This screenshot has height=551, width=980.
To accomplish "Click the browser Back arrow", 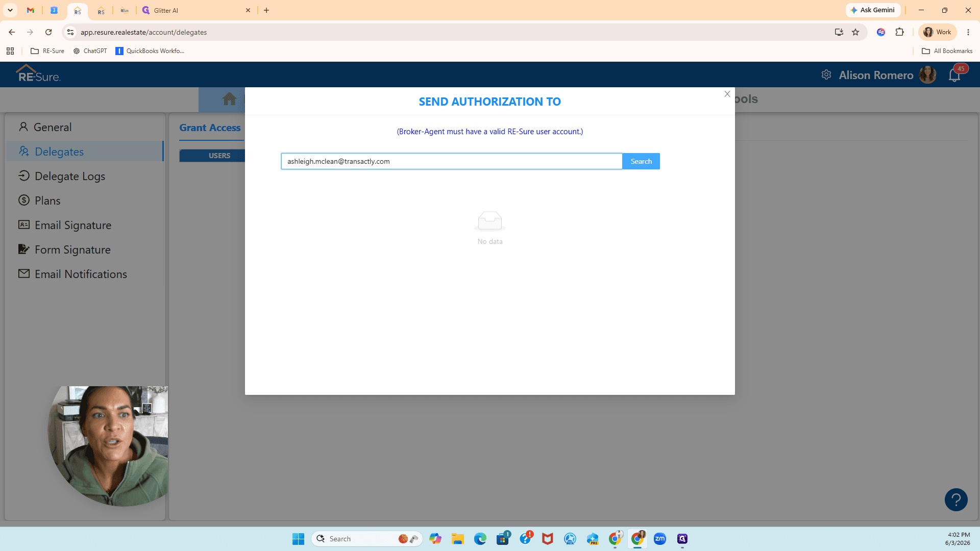I will 12,32.
